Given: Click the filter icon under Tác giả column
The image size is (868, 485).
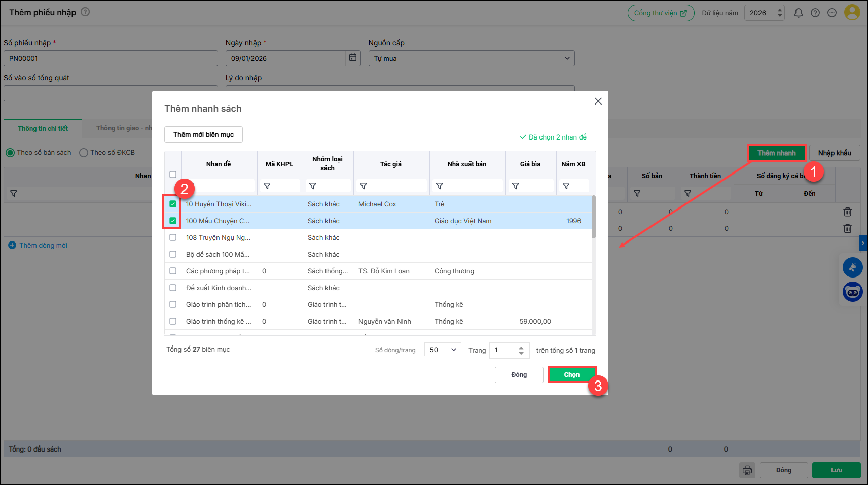Looking at the screenshot, I should 364,186.
